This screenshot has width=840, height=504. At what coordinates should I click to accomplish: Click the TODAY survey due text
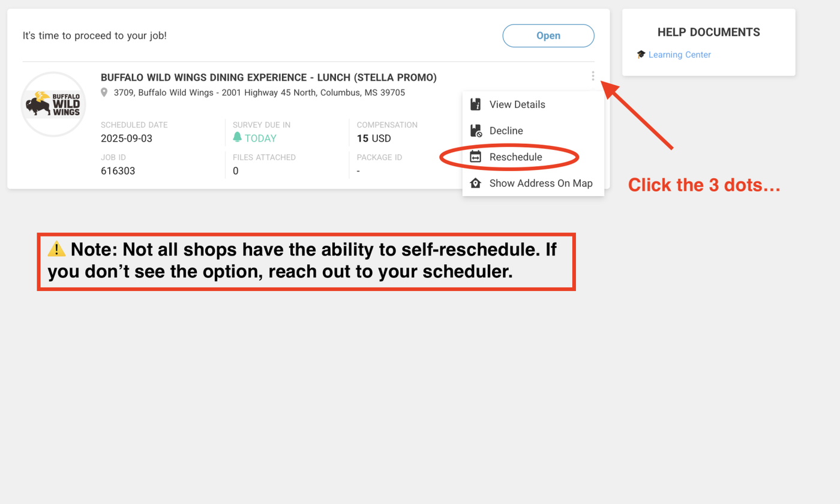point(260,139)
